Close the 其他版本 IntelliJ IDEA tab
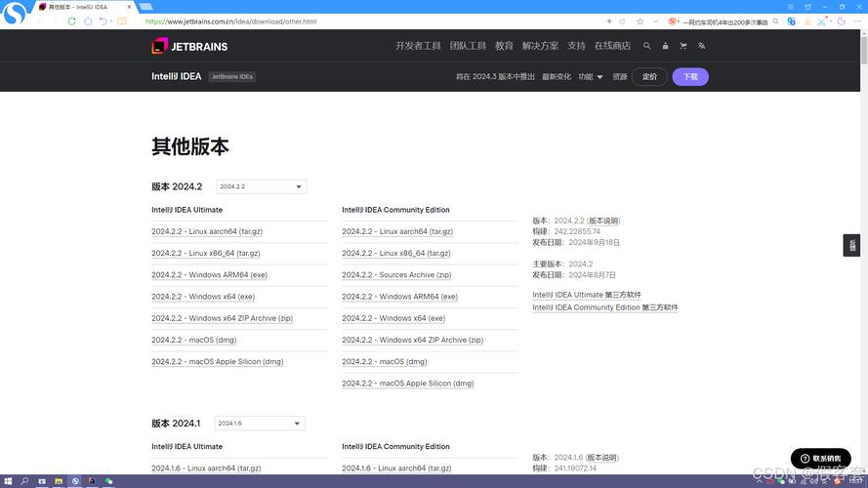Image resolution: width=868 pixels, height=488 pixels. 129,7
